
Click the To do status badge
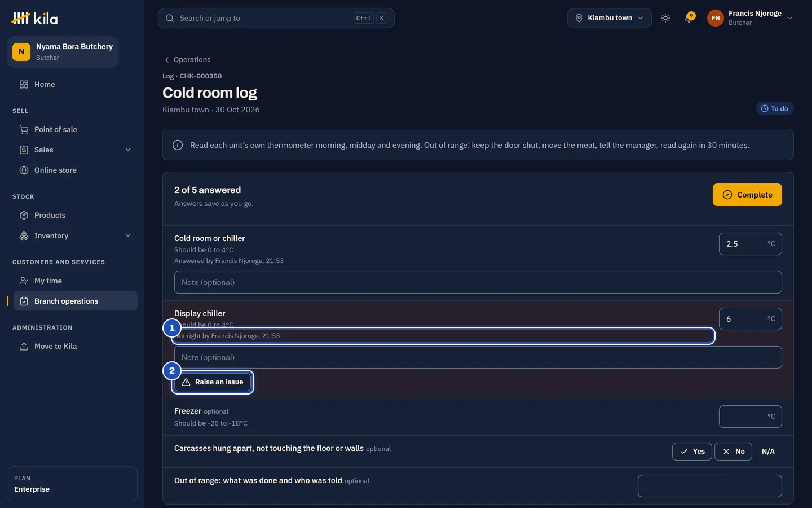775,108
